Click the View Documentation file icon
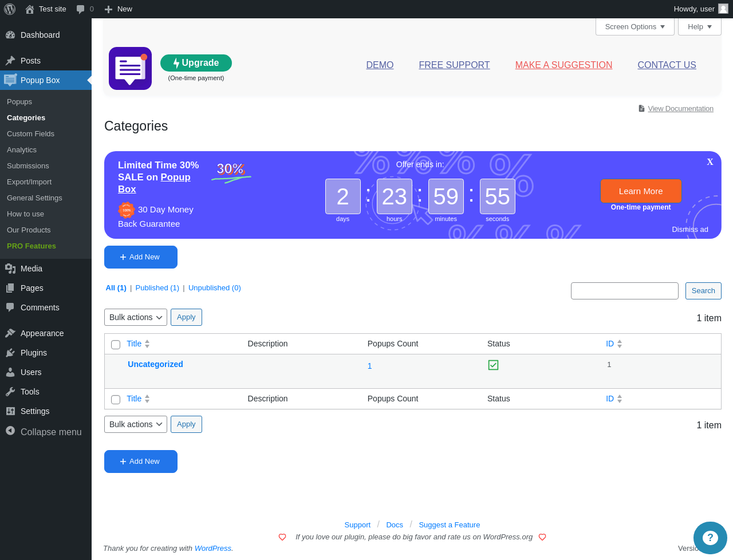Viewport: 733px width, 560px height. click(x=642, y=109)
